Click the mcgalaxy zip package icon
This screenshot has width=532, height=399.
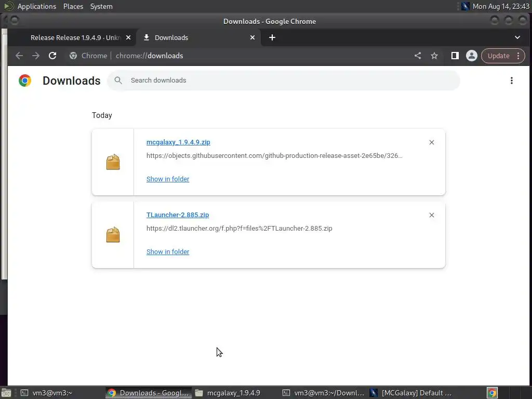pos(113,162)
